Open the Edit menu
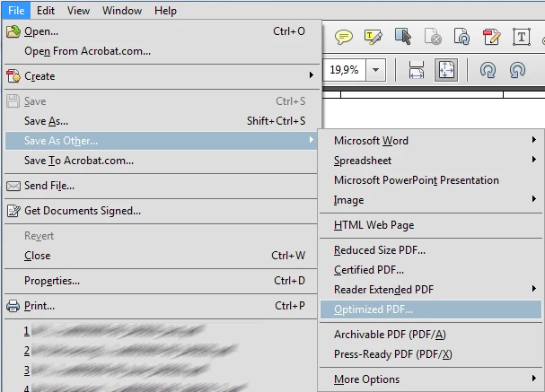Viewport: 545px width, 392px height. pos(46,11)
